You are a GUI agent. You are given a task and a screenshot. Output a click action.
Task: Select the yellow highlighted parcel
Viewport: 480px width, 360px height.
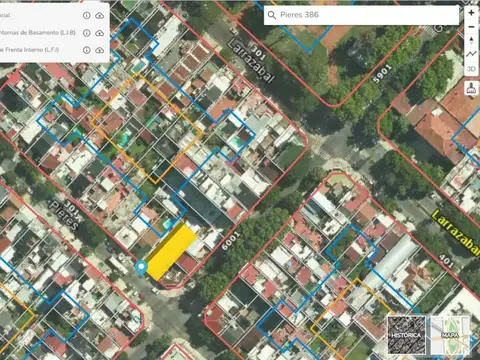171,252
